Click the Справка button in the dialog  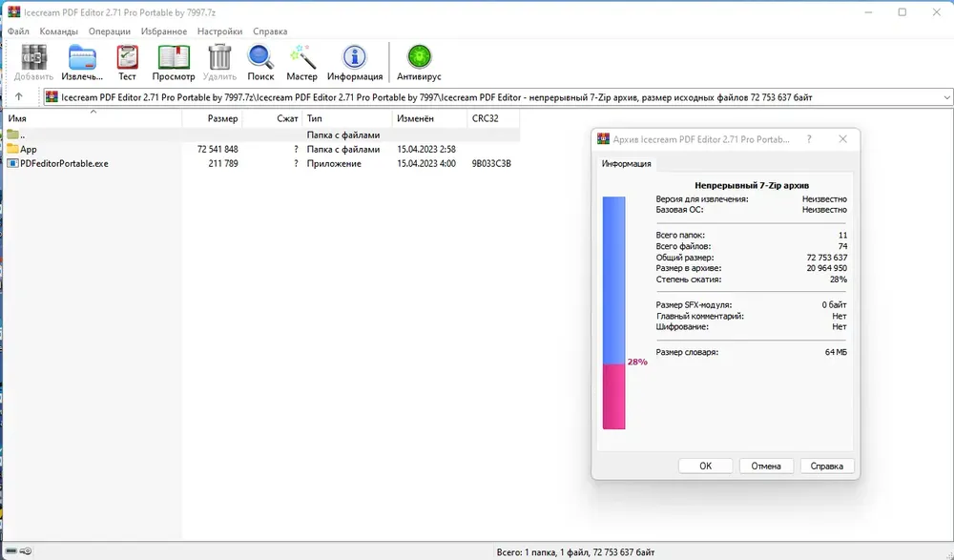(x=827, y=466)
